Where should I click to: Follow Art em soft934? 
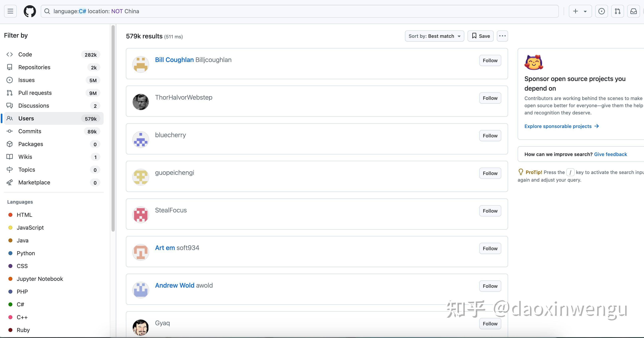tap(490, 248)
